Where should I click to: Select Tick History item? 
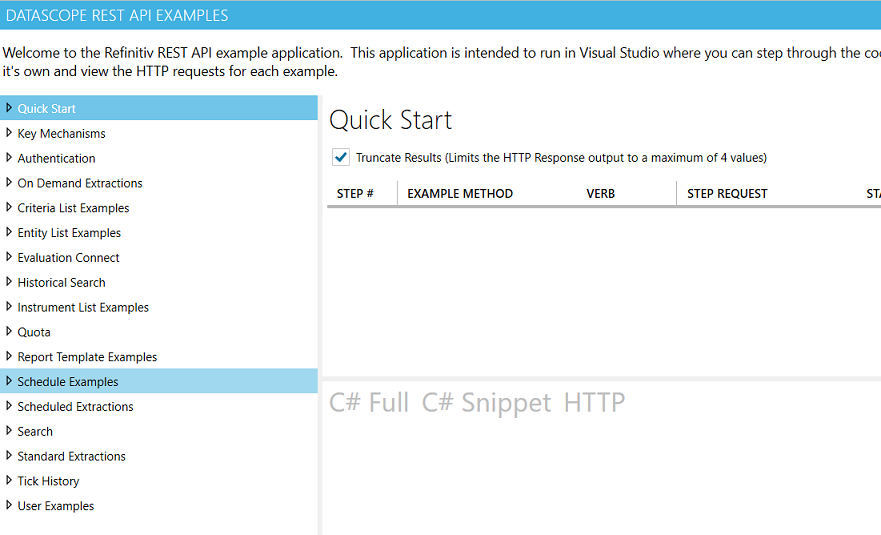48,481
